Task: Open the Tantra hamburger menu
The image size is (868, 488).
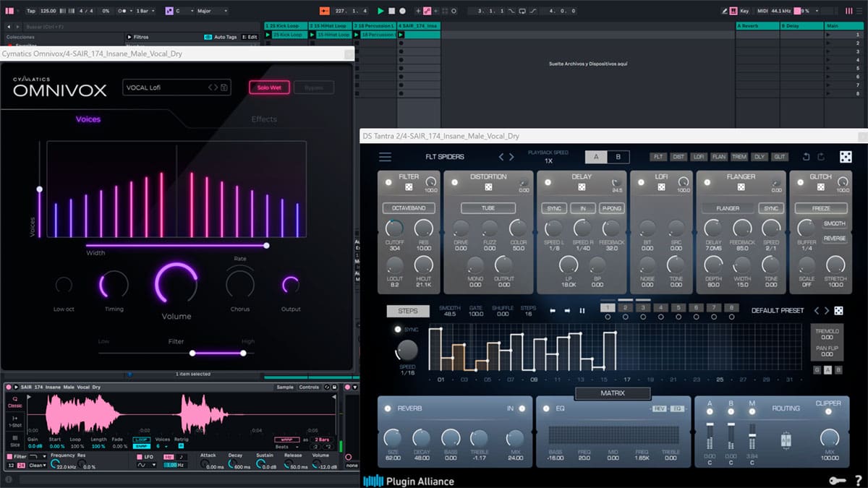Action: [x=385, y=157]
